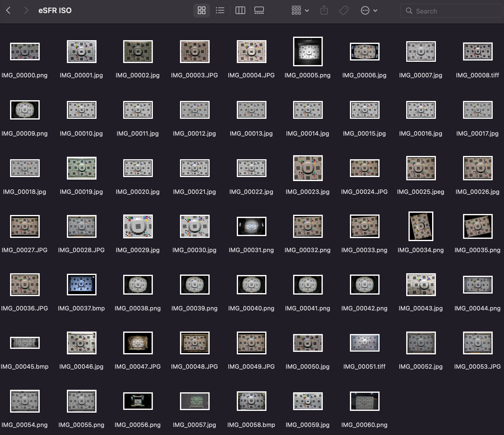Select thumbnail of IMG_00000.png
Screen dimensions: 504x435
point(25,51)
